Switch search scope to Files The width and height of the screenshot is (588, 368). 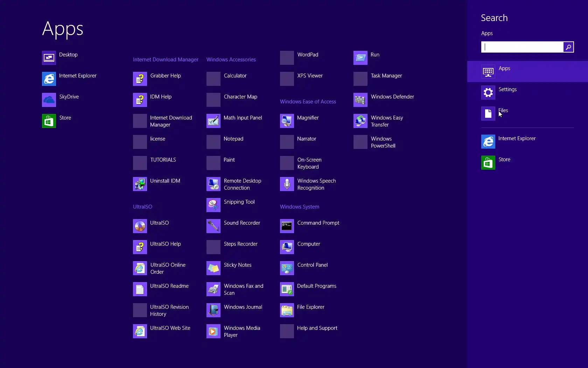coord(527,114)
